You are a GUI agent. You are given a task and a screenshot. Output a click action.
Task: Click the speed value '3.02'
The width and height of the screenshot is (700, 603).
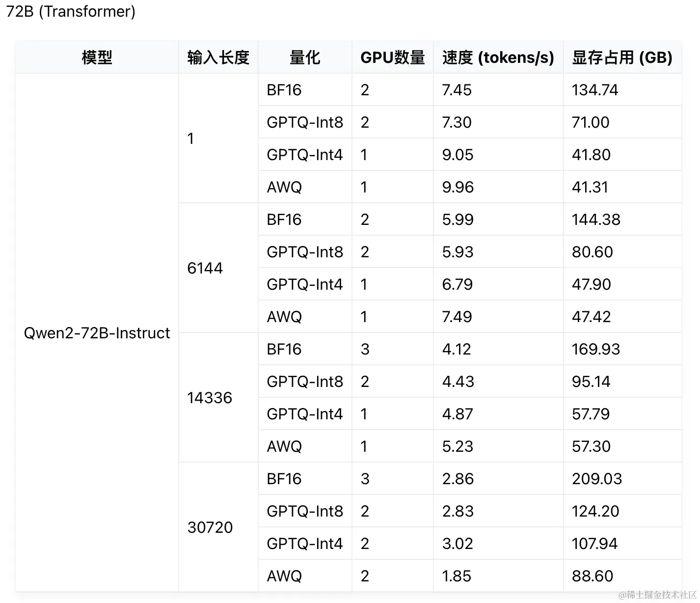tap(458, 544)
